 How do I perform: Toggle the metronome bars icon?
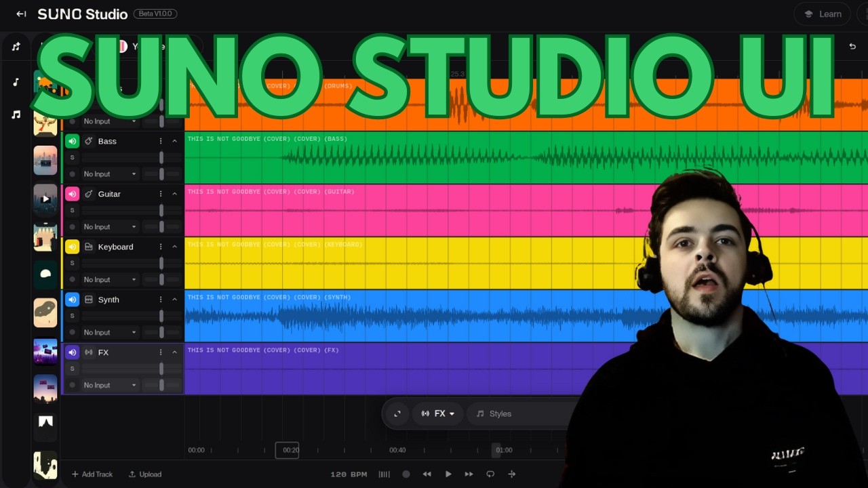coord(384,474)
